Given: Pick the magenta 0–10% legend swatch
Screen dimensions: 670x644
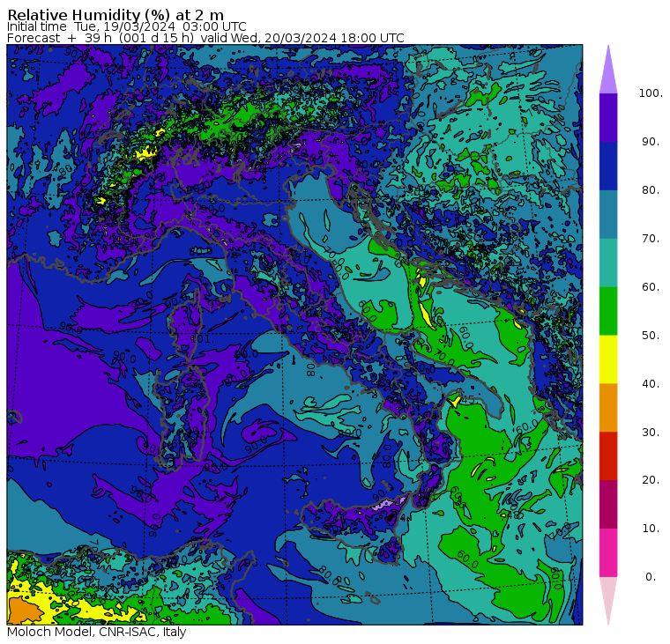Looking at the screenshot, I should [608, 552].
